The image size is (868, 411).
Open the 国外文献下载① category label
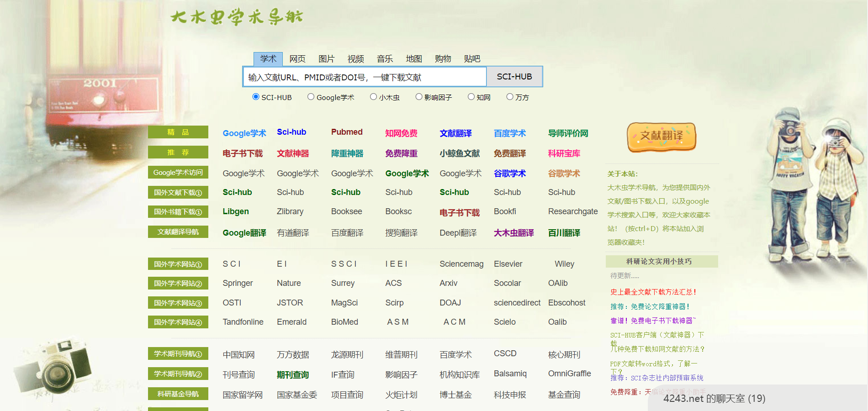coord(178,192)
